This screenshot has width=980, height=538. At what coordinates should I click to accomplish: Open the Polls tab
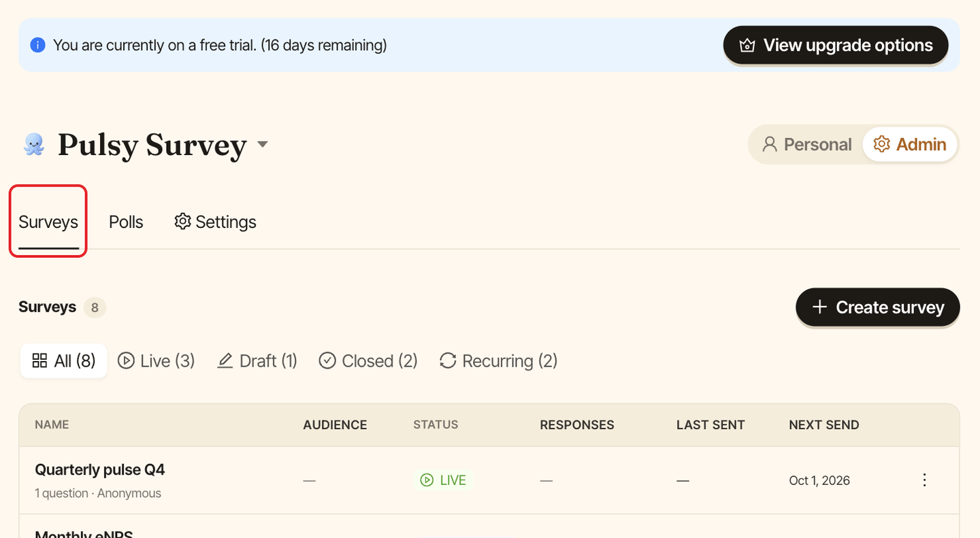[x=126, y=222]
